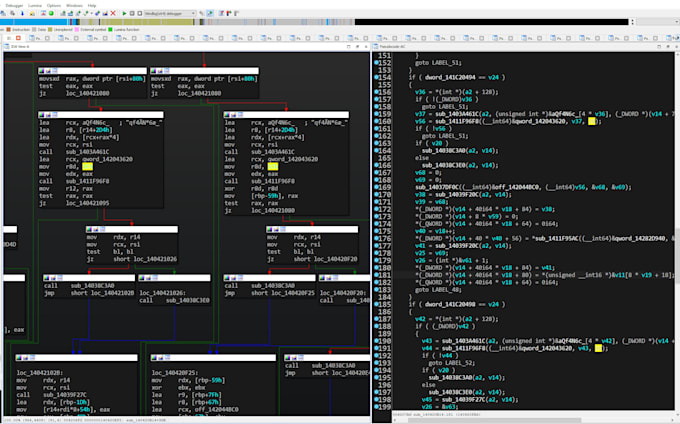Click the red flag toolbar icon
This screenshot has height=424, width=680.
click(229, 13)
